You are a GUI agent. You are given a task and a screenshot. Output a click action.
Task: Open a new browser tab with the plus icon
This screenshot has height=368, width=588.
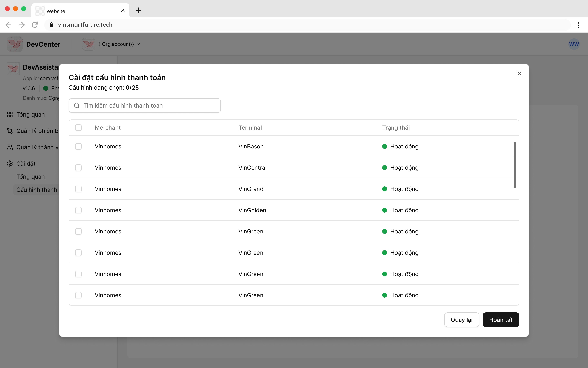click(x=138, y=10)
